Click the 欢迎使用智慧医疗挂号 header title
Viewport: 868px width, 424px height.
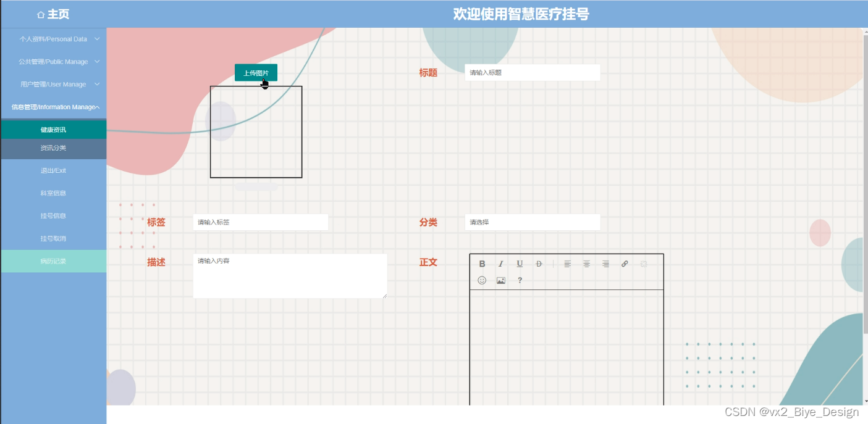pyautogui.click(x=521, y=14)
